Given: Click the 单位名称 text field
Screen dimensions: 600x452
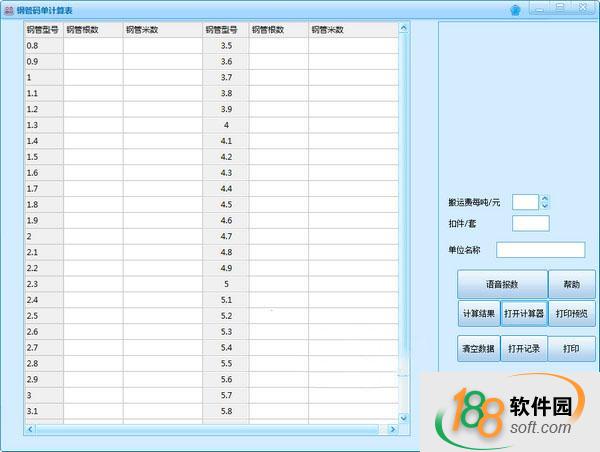Looking at the screenshot, I should click(x=540, y=250).
